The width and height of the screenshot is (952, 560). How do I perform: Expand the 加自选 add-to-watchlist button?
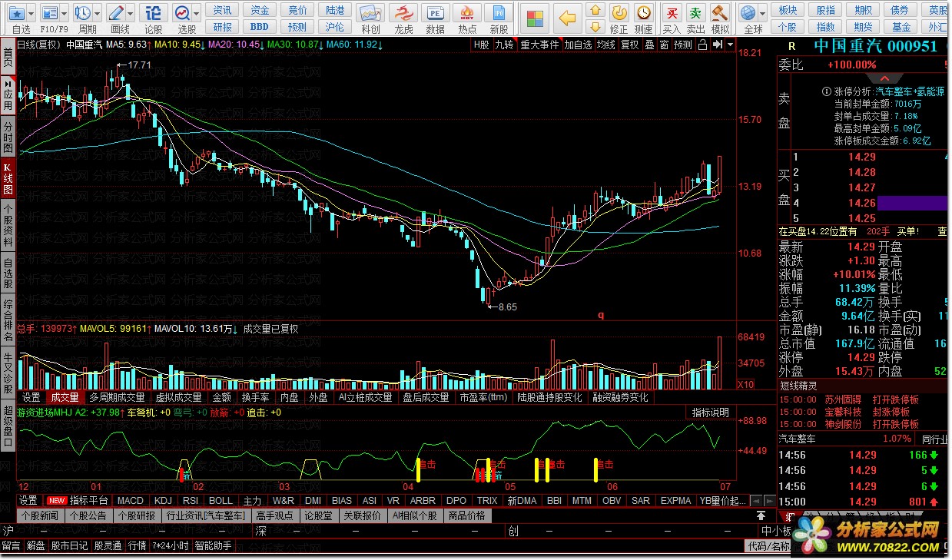coord(579,45)
